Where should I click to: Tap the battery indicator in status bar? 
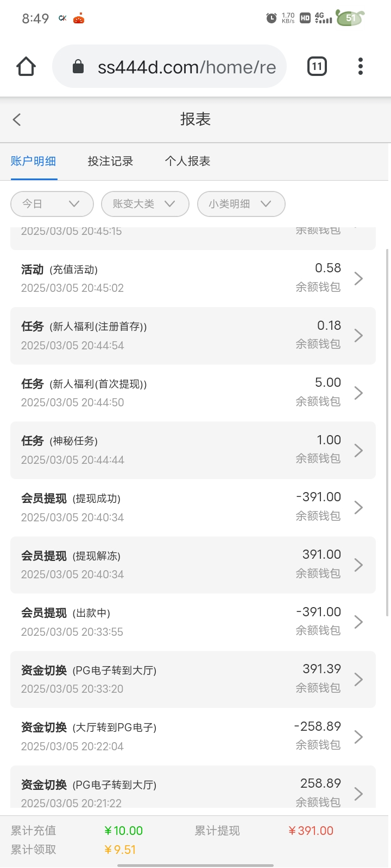click(350, 18)
